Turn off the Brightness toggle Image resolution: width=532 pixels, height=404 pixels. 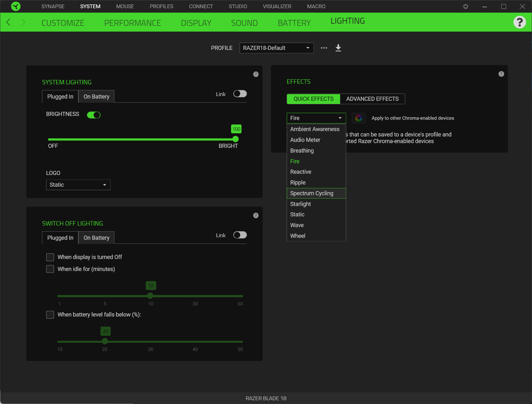pos(94,115)
